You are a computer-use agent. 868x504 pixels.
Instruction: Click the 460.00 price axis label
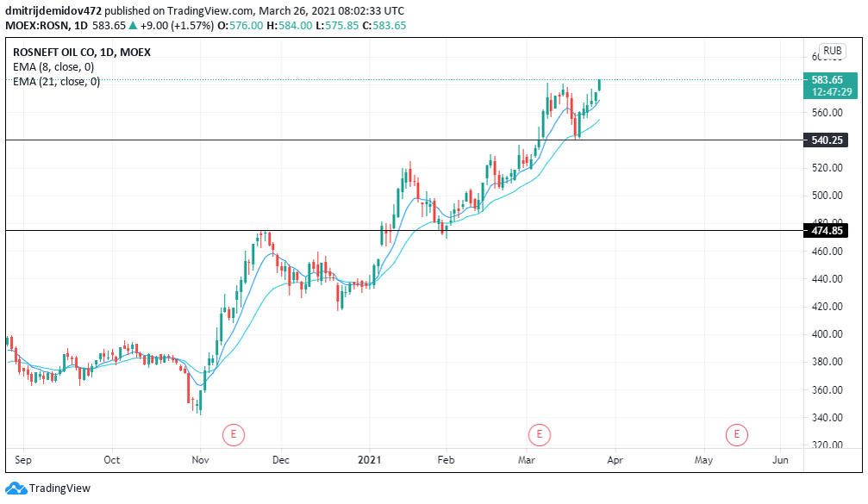pyautogui.click(x=827, y=252)
